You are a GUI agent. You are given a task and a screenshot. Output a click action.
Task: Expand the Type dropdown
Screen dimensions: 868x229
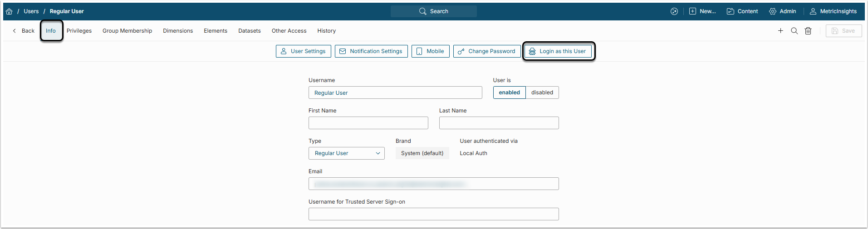tap(347, 153)
